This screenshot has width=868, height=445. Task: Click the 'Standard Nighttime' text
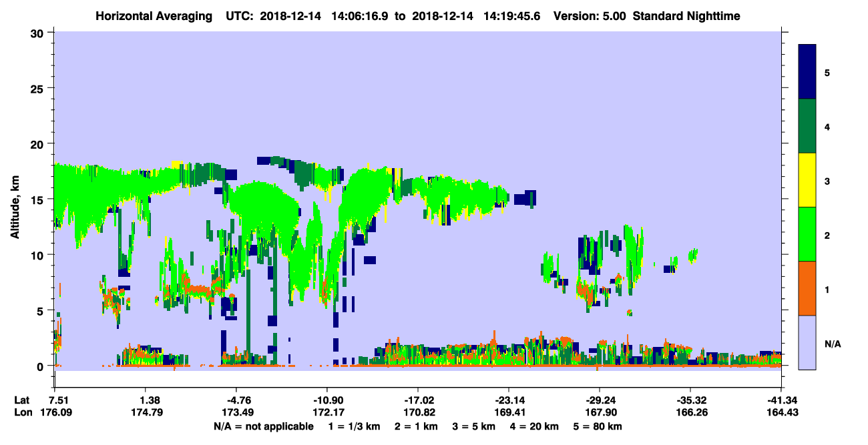[x=686, y=15]
